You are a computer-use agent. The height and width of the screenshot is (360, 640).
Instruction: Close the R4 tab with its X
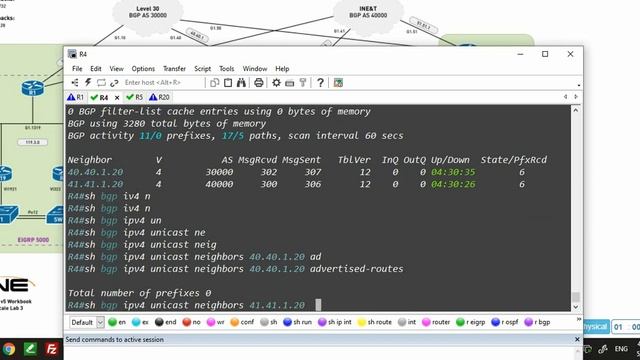[x=117, y=98]
